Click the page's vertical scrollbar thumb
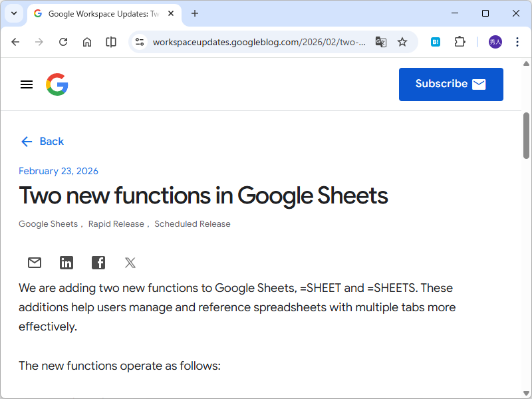Image resolution: width=532 pixels, height=399 pixels. point(527,136)
